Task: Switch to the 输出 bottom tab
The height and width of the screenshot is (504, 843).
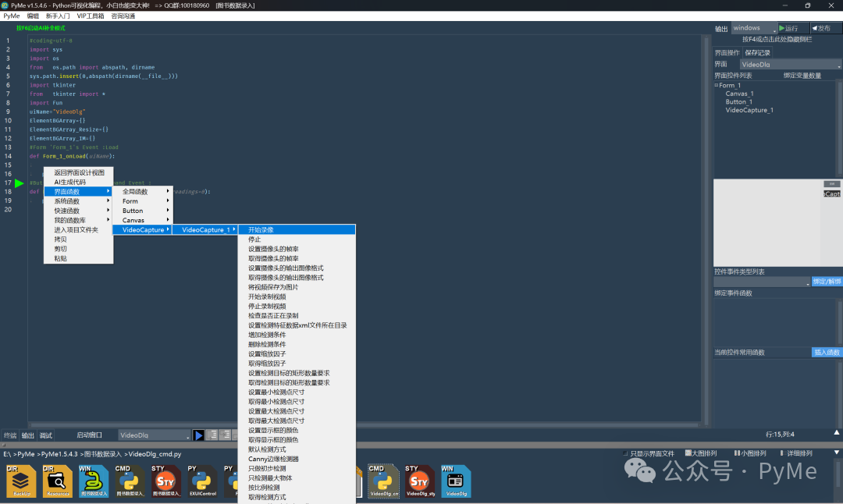Action: click(x=27, y=435)
